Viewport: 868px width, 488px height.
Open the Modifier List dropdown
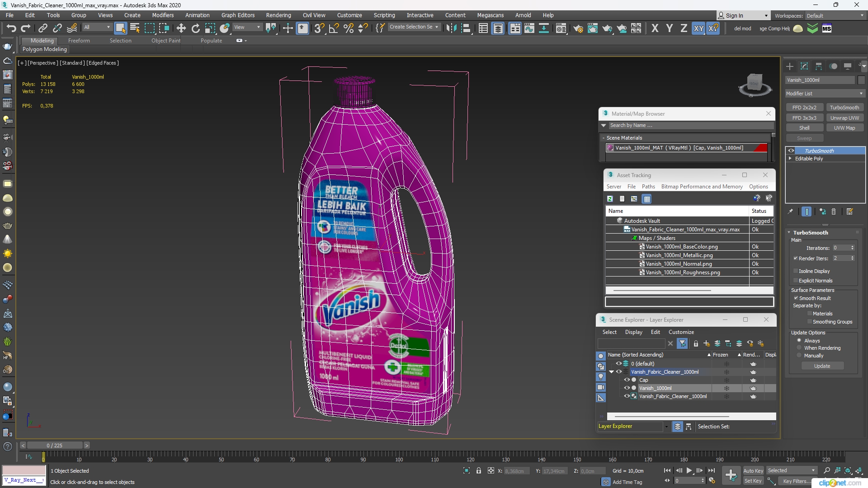[x=825, y=94]
